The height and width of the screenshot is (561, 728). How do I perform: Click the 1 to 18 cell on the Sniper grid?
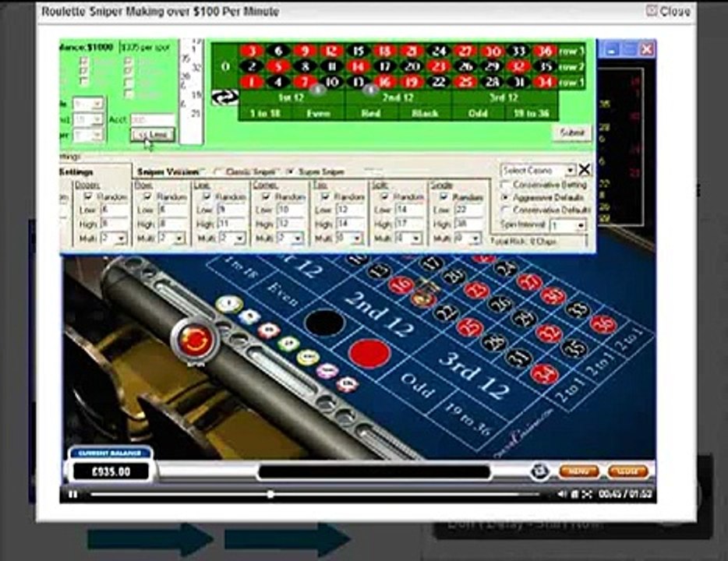[265, 113]
